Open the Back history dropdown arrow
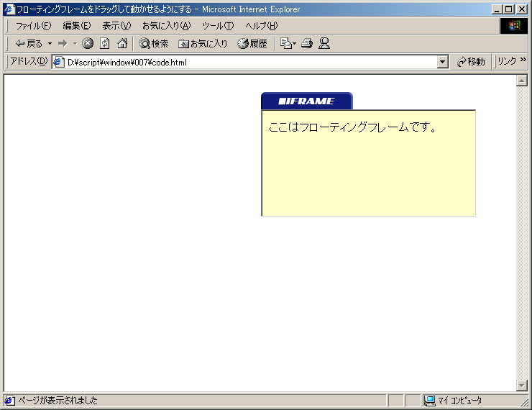Screen dimensions: 532x410 click(50, 43)
